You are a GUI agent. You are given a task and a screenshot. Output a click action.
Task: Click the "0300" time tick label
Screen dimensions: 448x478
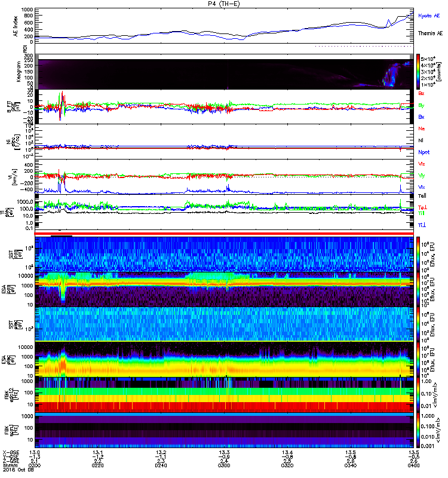(x=224, y=465)
